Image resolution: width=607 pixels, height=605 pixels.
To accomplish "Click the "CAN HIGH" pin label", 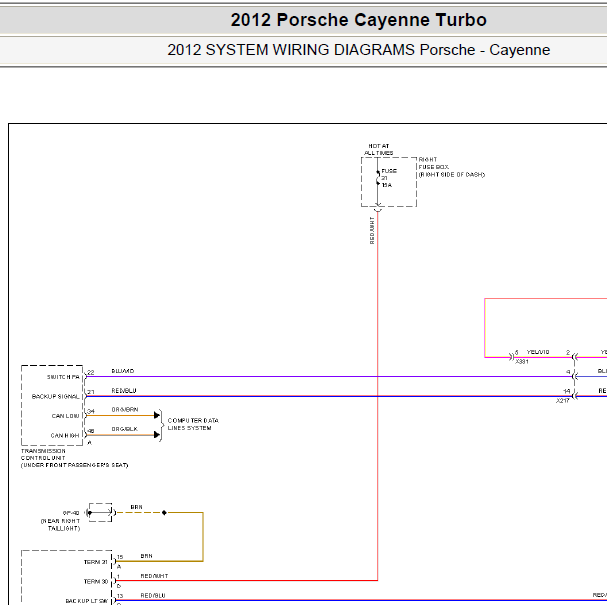I will tap(65, 435).
